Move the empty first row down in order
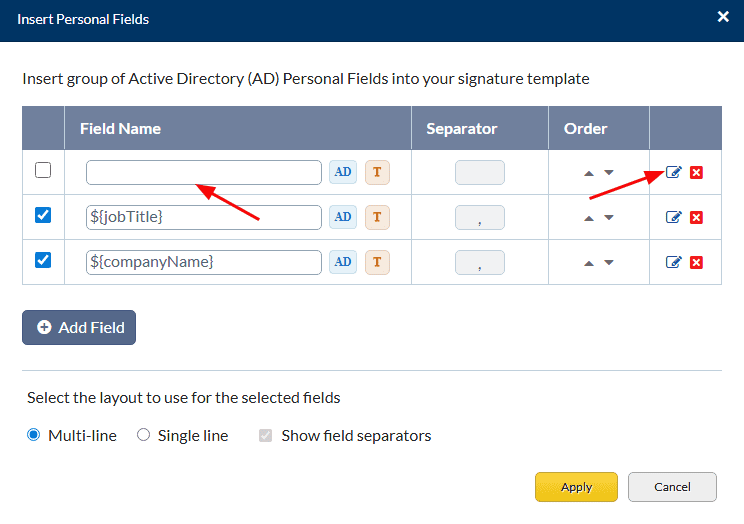 608,173
